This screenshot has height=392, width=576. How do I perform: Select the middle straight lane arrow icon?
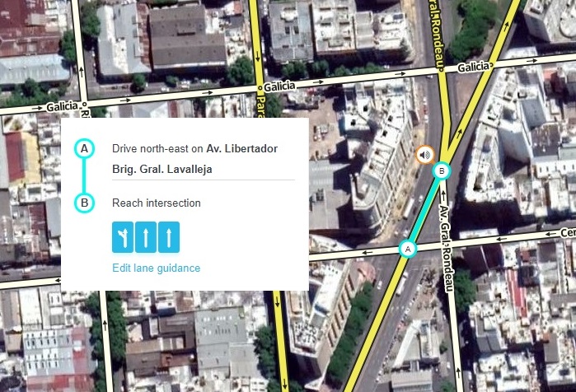[x=146, y=237]
